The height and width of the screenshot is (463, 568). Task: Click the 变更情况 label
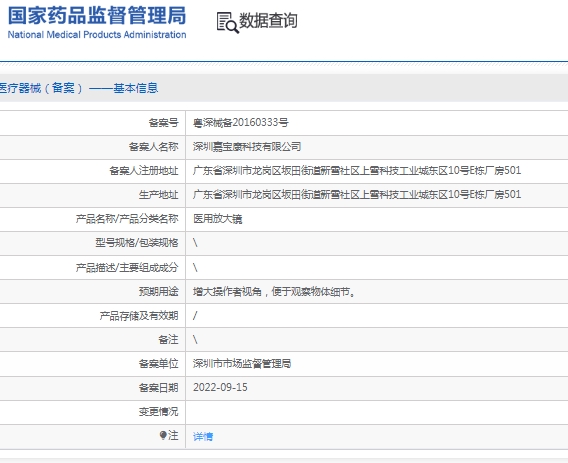click(159, 412)
